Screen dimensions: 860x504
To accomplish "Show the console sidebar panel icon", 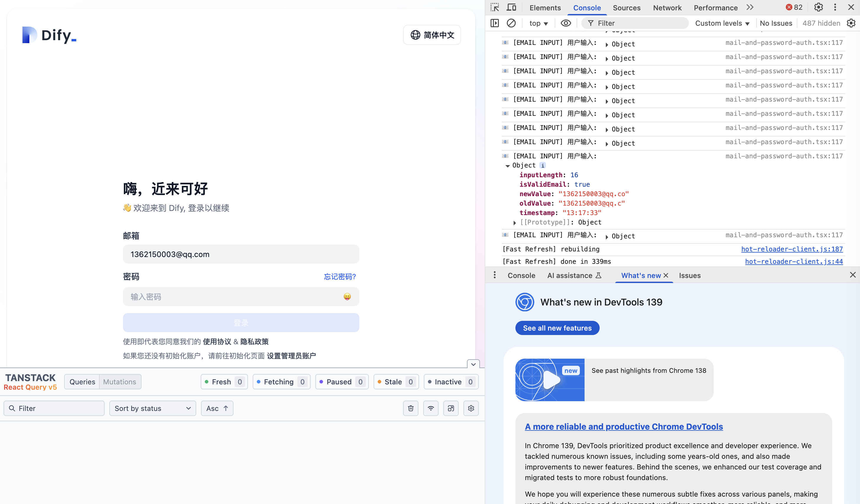I will coord(494,23).
